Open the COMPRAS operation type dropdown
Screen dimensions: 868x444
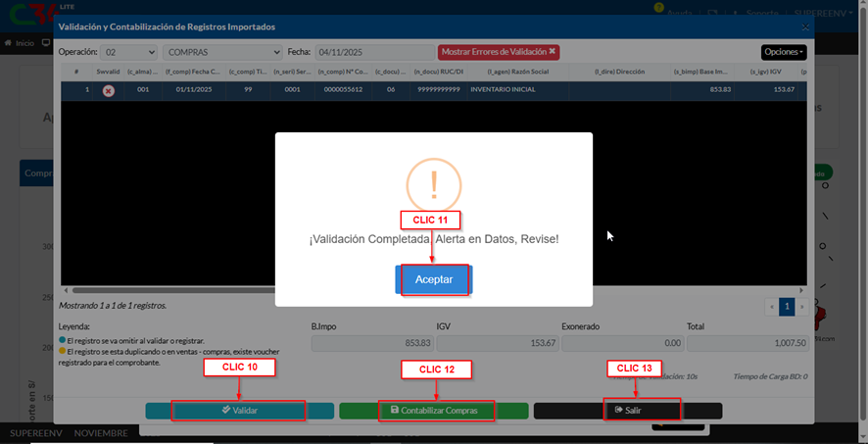[x=221, y=51]
